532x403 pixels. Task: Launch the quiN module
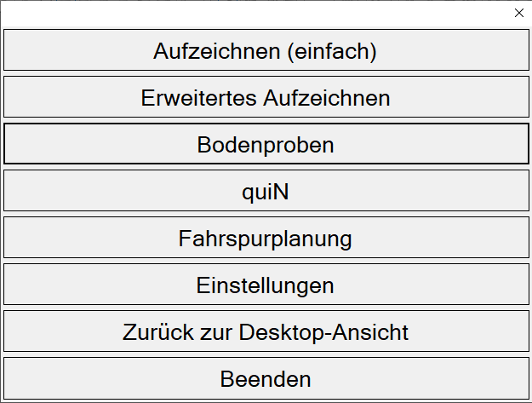coord(266,191)
